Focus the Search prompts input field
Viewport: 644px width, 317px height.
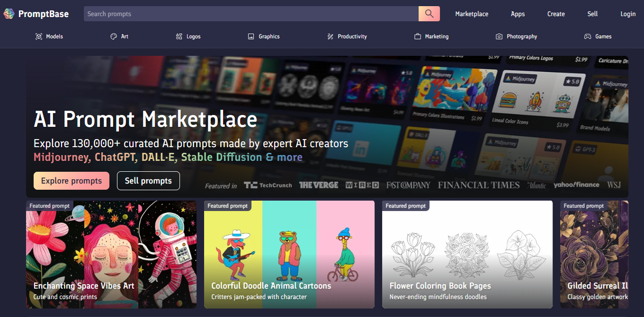251,14
